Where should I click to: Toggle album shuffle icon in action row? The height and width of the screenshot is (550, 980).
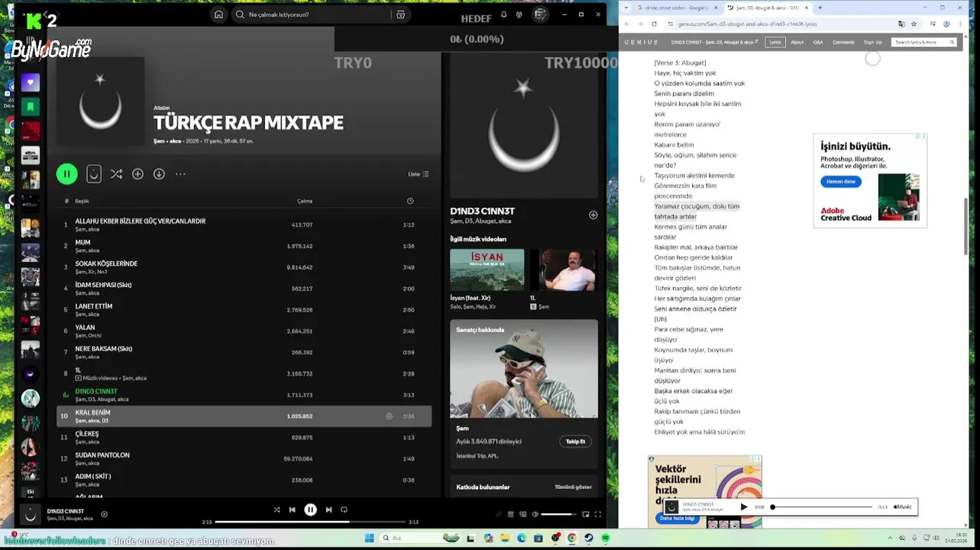[x=116, y=174]
